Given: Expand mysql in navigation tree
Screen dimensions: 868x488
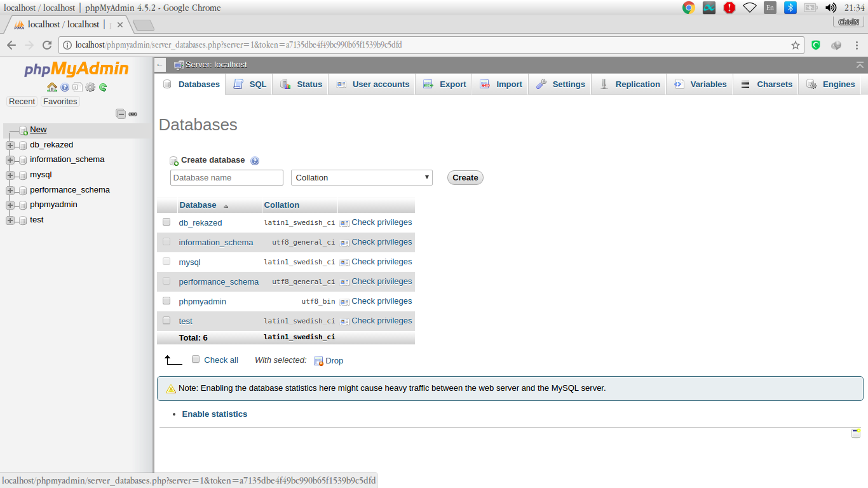Looking at the screenshot, I should (x=10, y=175).
